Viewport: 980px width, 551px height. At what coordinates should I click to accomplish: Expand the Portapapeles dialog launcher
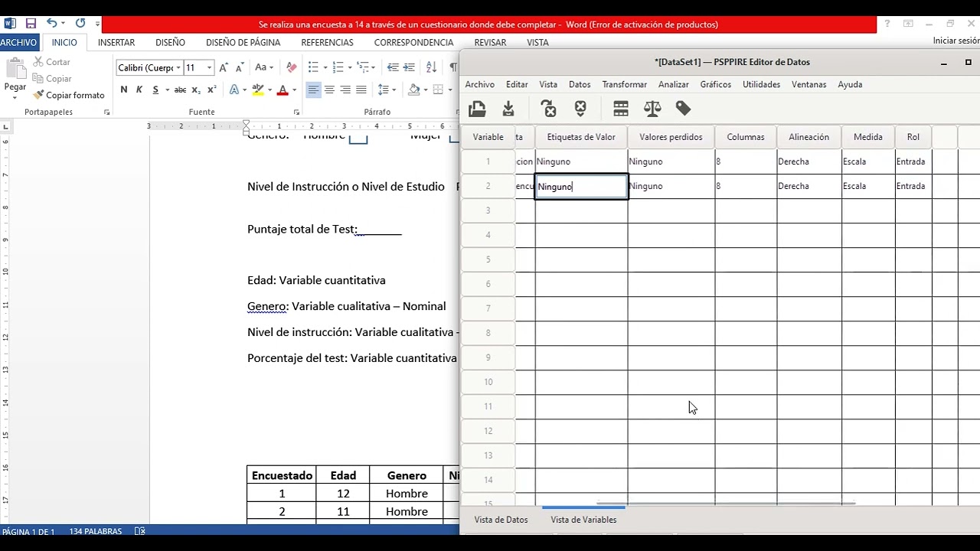pyautogui.click(x=106, y=112)
